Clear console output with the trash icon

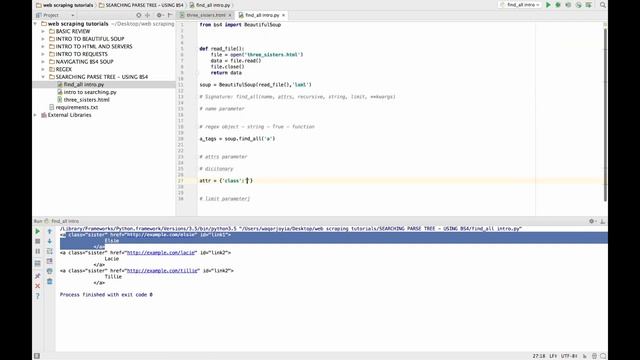tap(50, 281)
